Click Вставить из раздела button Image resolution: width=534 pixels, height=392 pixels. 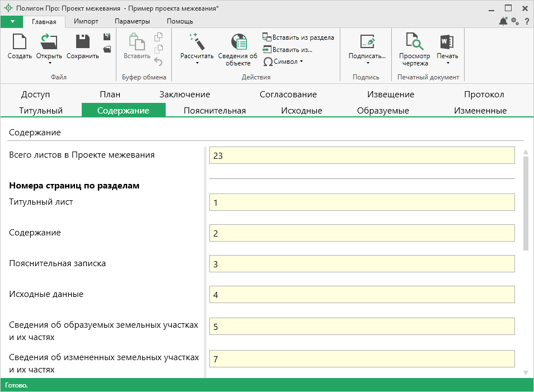click(298, 37)
